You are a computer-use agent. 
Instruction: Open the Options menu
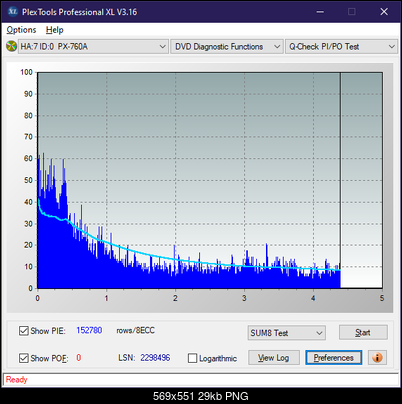click(x=21, y=30)
